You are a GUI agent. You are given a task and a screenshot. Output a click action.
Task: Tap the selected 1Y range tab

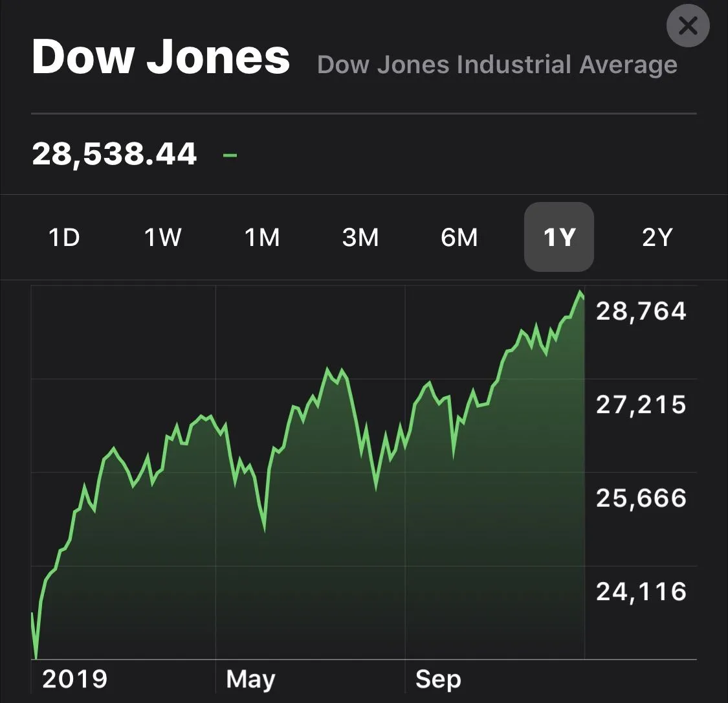(558, 238)
